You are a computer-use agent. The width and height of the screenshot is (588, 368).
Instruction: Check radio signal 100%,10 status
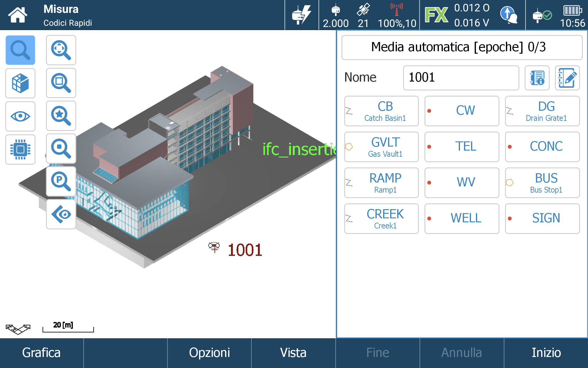coord(397,15)
